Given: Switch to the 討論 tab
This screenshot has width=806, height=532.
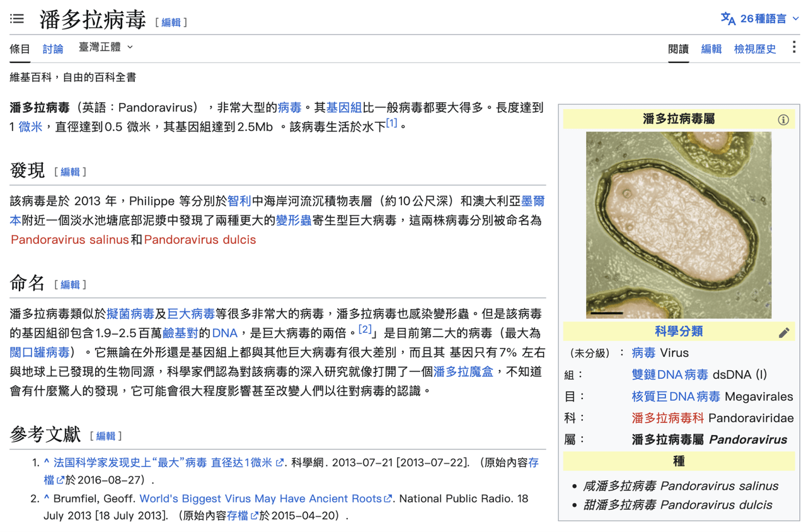Looking at the screenshot, I should 53,49.
